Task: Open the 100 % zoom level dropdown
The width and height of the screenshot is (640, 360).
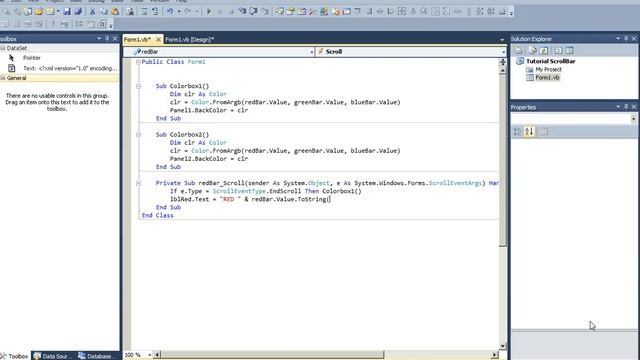Action: point(149,355)
